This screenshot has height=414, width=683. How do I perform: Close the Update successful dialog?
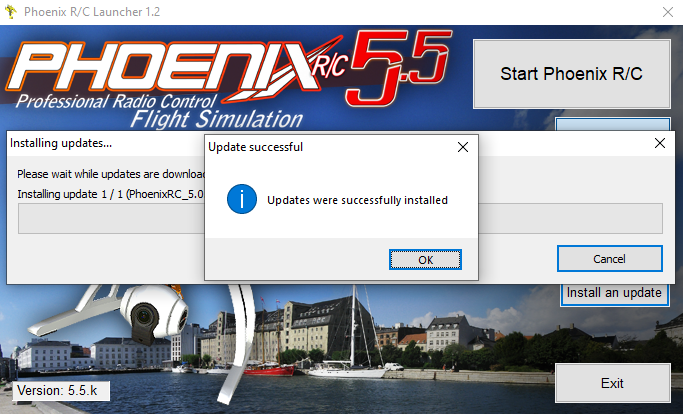pos(462,147)
